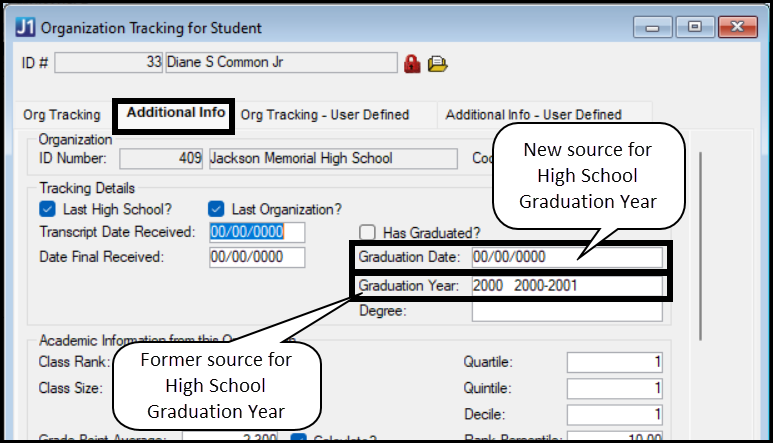
Task: Uncheck the Last High School checkbox
Action: [47, 209]
